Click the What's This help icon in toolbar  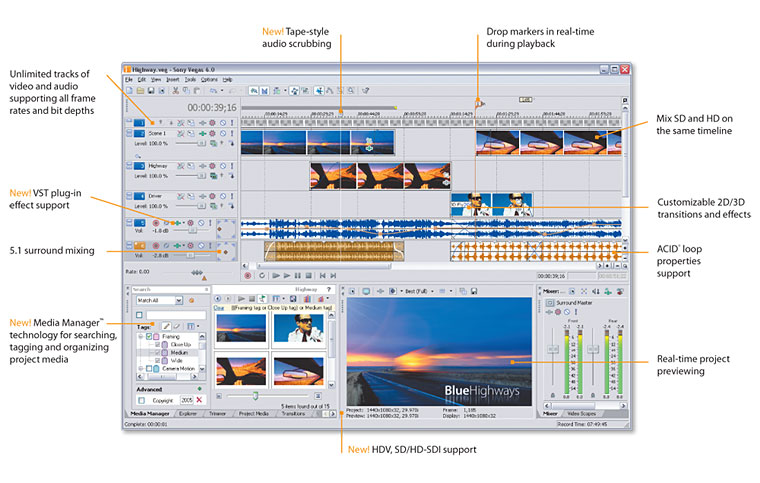(366, 91)
